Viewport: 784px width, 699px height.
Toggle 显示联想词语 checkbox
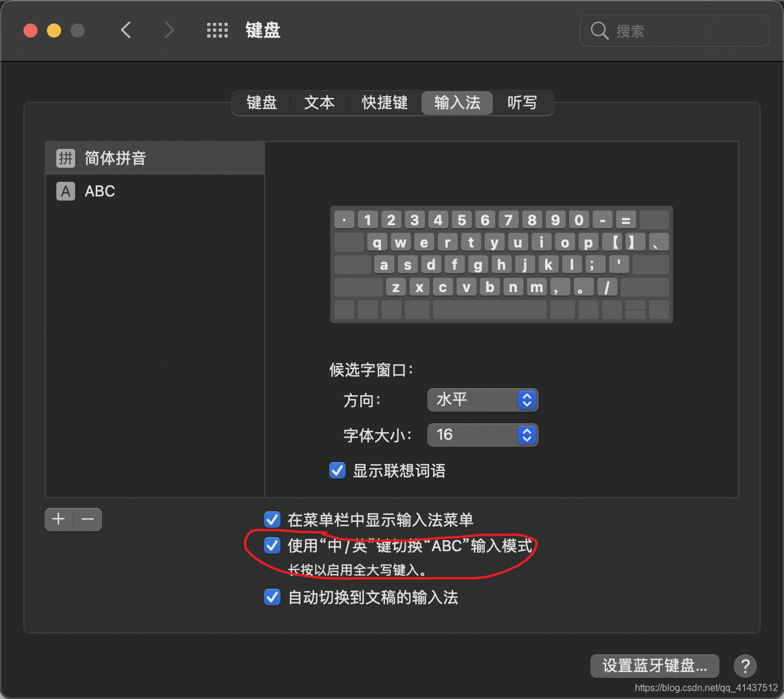337,470
